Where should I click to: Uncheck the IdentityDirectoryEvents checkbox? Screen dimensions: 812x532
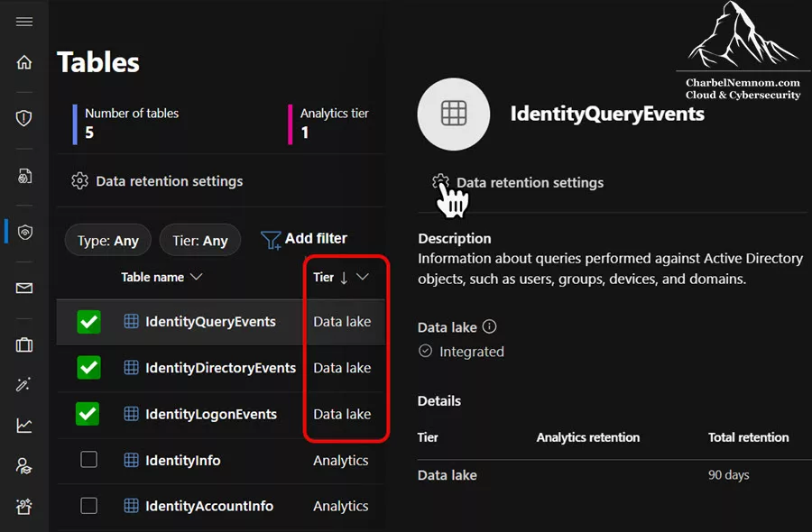coord(89,367)
